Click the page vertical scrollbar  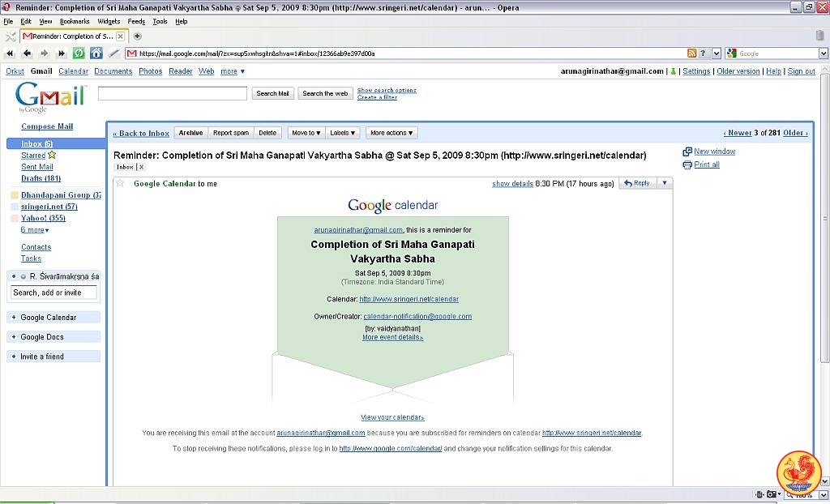pos(824,218)
